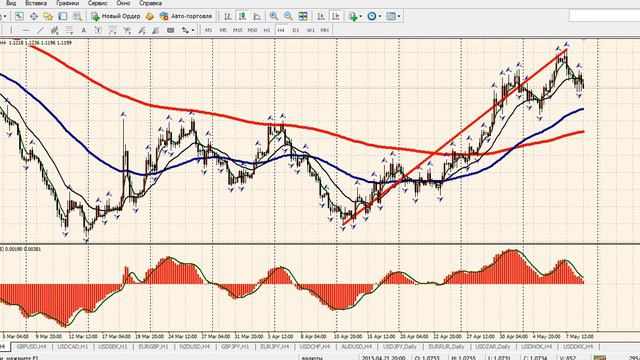The height and width of the screenshot is (360, 640).
Task: Open the Окно menu
Action: click(123, 3)
